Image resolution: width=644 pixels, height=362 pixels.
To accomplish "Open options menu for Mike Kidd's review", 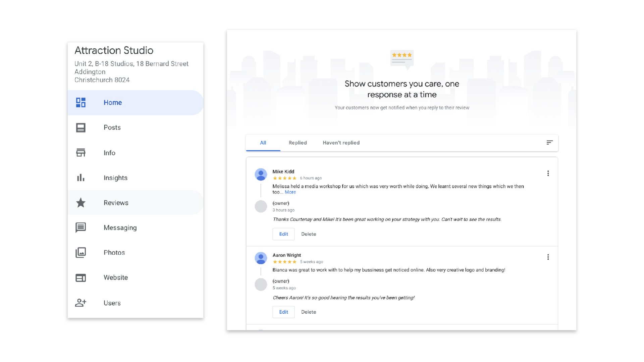I will [548, 173].
